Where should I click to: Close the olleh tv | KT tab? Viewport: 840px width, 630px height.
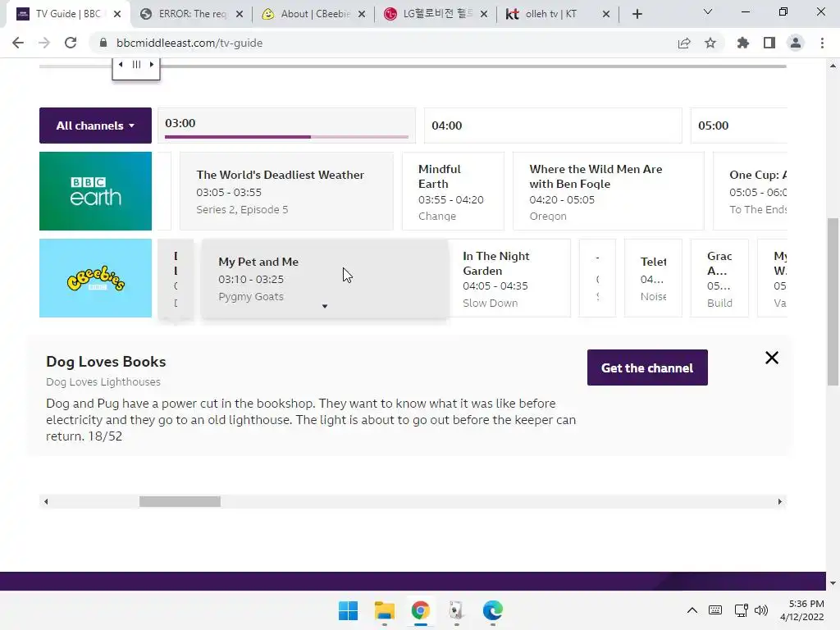(x=606, y=14)
